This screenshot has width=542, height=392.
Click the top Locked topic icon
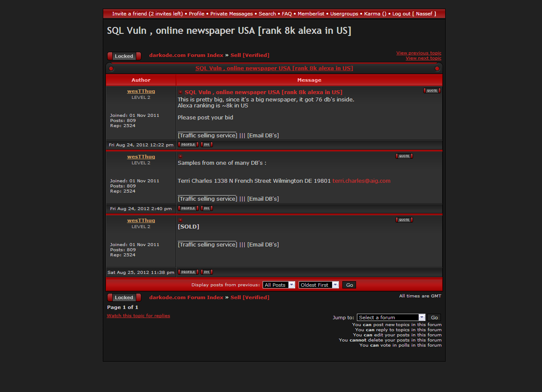[x=124, y=56]
